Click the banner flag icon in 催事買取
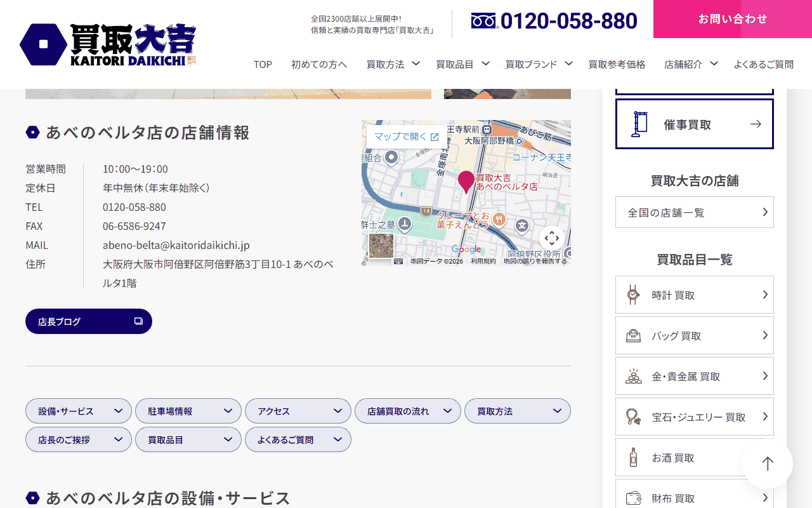 tap(639, 124)
